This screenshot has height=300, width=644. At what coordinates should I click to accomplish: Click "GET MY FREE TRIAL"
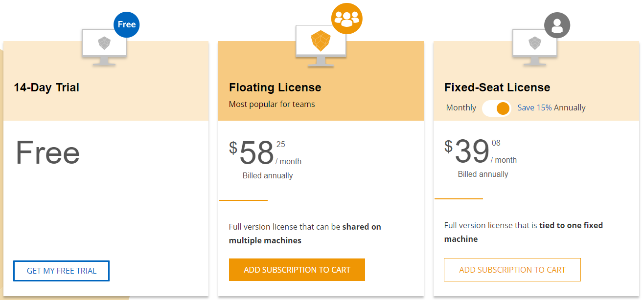click(x=61, y=271)
